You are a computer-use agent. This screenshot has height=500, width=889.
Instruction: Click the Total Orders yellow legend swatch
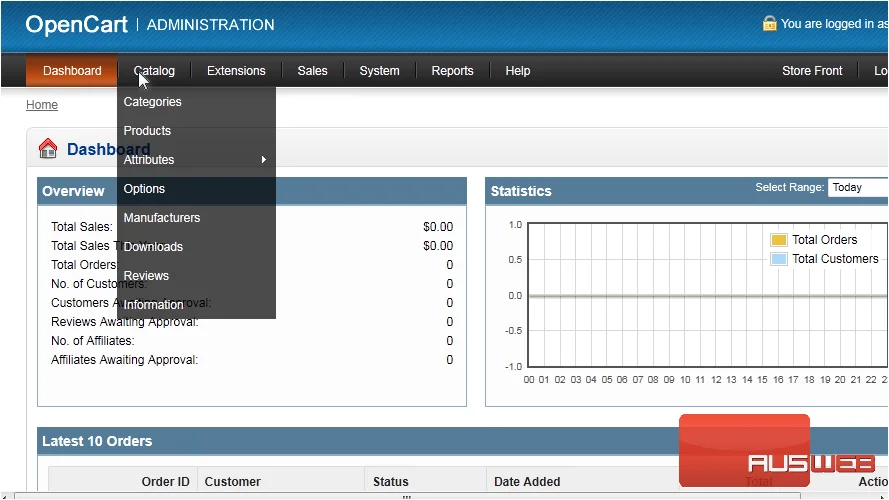click(x=779, y=240)
